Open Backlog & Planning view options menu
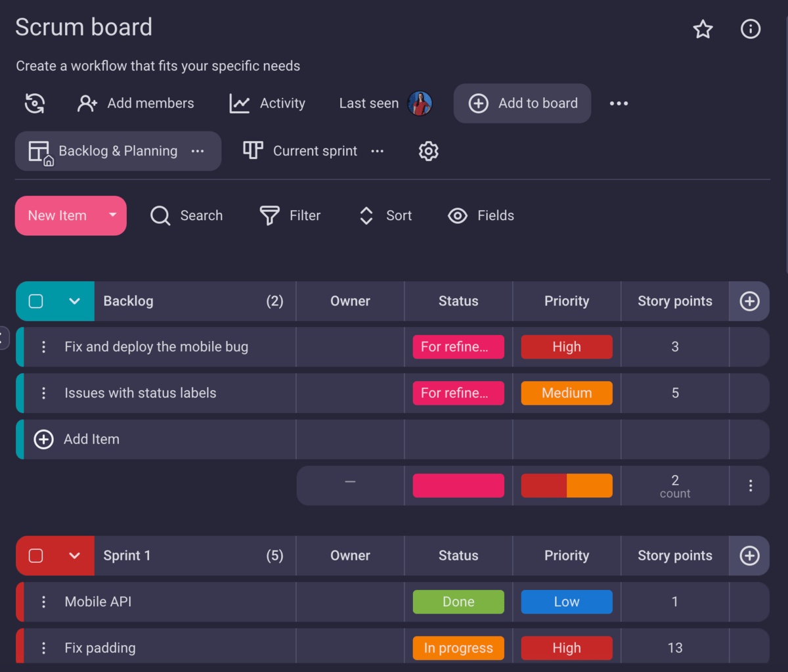The width and height of the screenshot is (788, 672). click(x=198, y=151)
